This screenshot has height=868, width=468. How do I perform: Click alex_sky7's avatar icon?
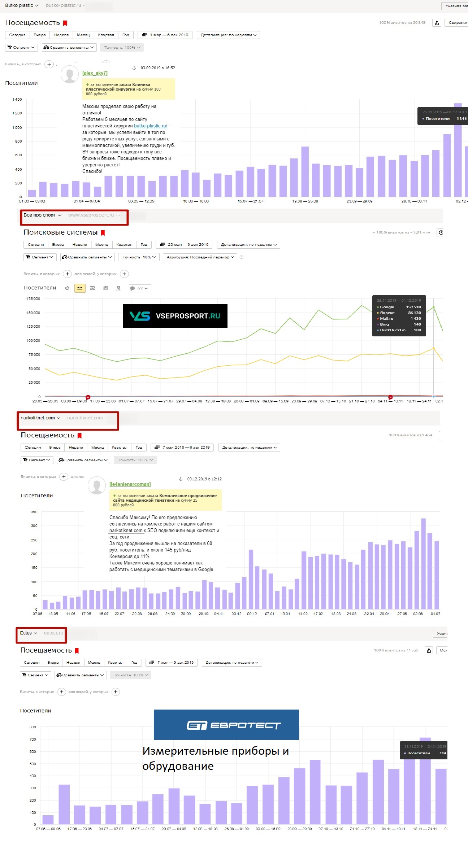click(x=70, y=74)
